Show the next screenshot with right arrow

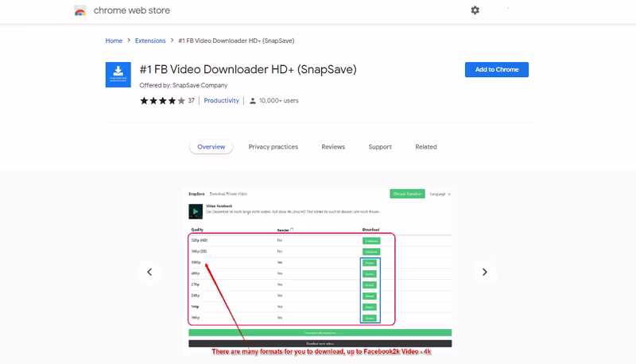click(x=485, y=272)
